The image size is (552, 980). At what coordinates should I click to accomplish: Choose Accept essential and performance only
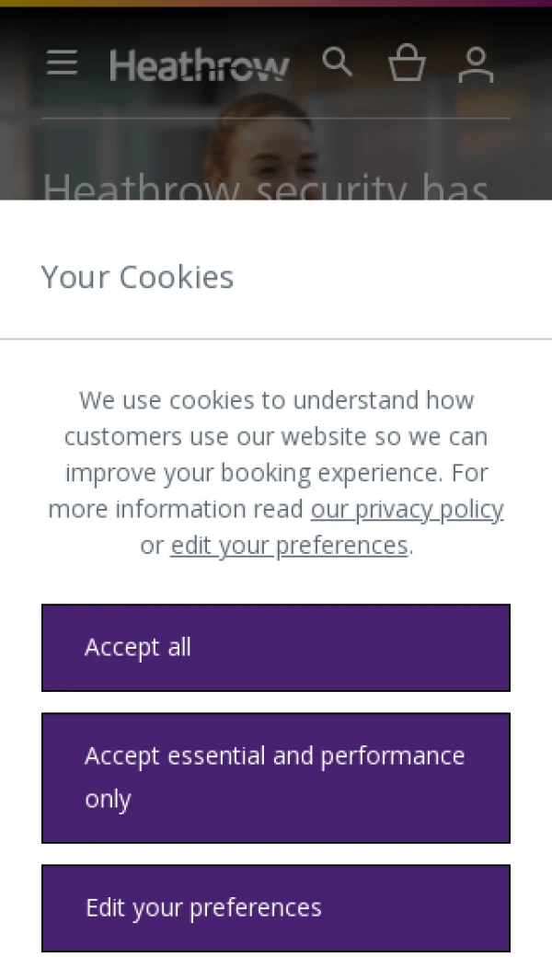coord(276,778)
